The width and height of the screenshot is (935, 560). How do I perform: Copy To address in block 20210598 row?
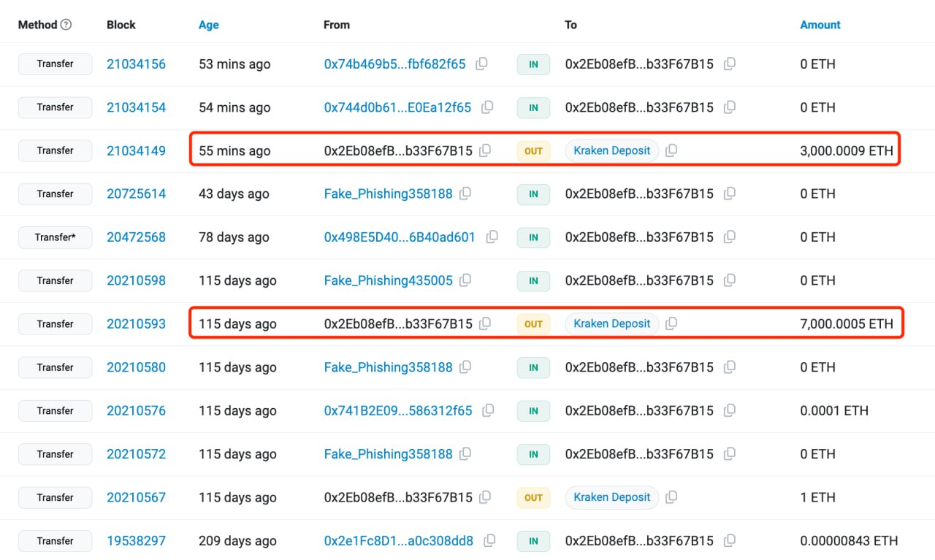[x=729, y=280]
